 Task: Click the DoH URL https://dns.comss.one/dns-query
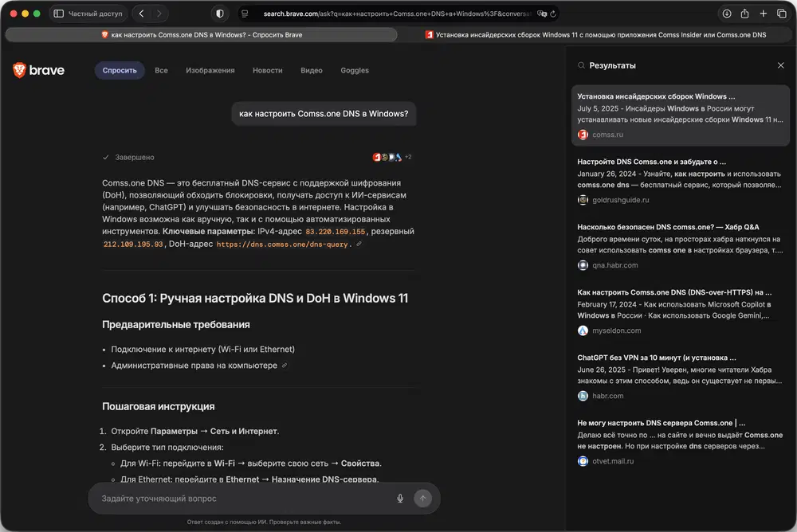tap(282, 244)
